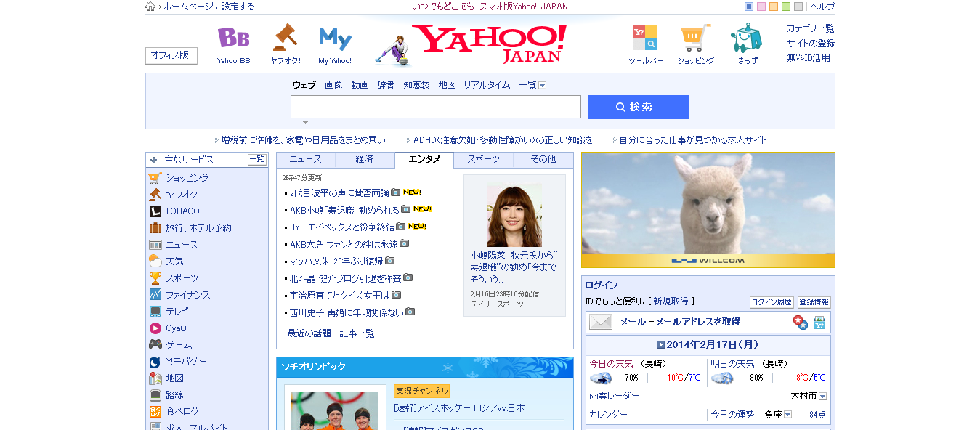This screenshot has height=430, width=980.
Task: Expand the small arrow below search box
Action: click(x=306, y=123)
